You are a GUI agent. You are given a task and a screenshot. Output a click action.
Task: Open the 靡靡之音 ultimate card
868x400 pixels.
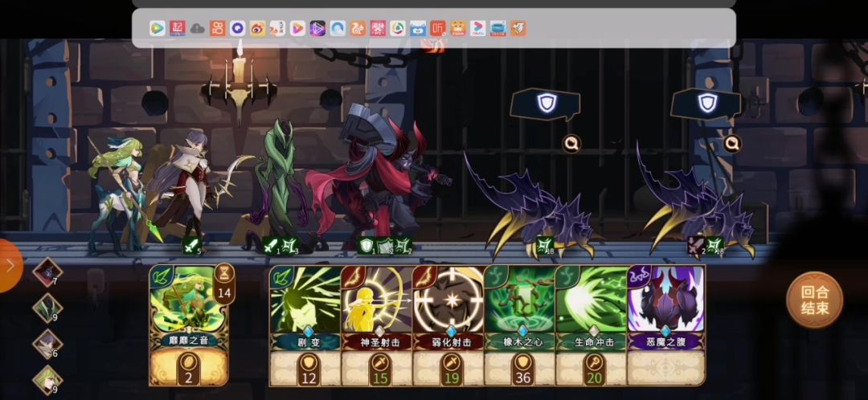click(189, 325)
